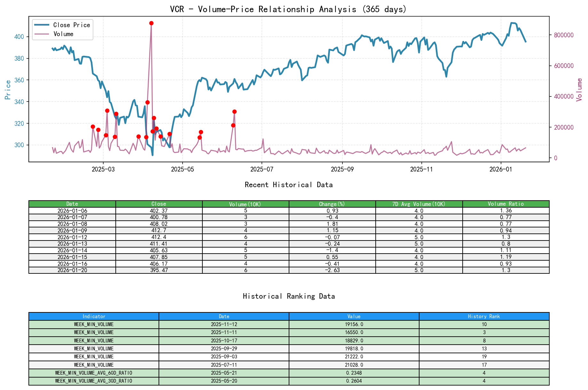Viewport: 588px width, 390px height.
Task: Open the 7D Avg Volume(10K) header
Action: coord(419,203)
